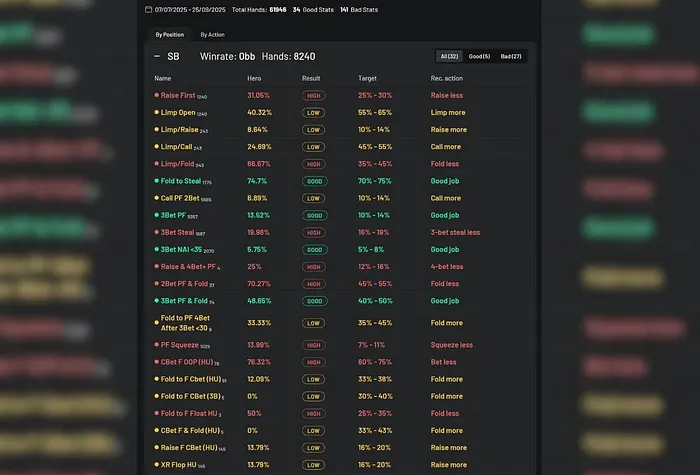Click the green status dot beside Fold to Steal
Screen dimensions: 700x475
coord(156,180)
